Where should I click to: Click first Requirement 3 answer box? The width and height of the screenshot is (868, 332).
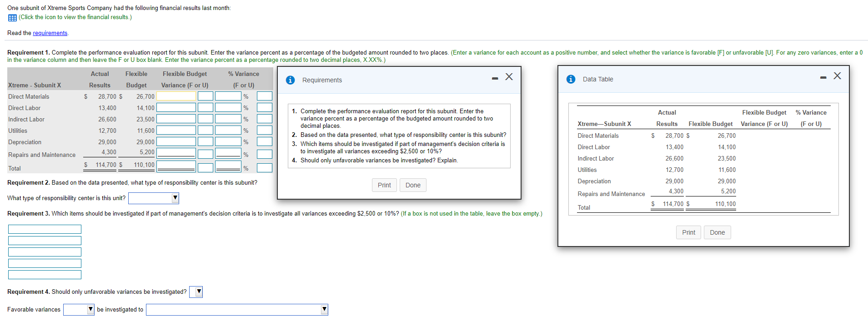coord(45,229)
